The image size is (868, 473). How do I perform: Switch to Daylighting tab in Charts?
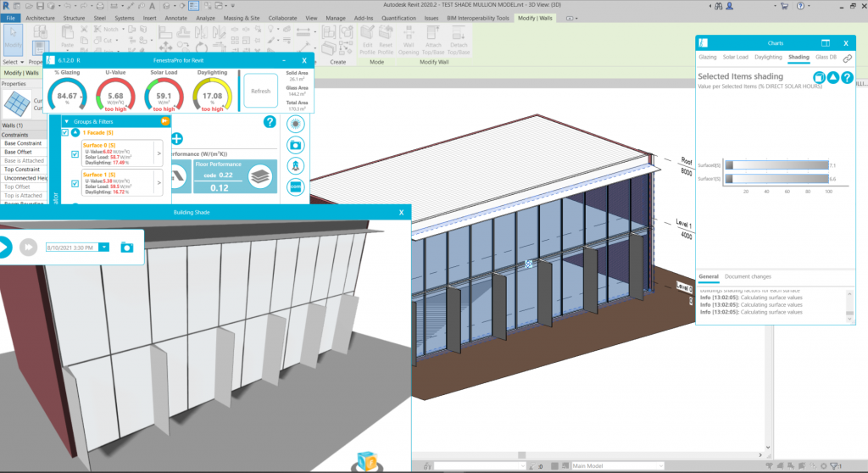(768, 57)
